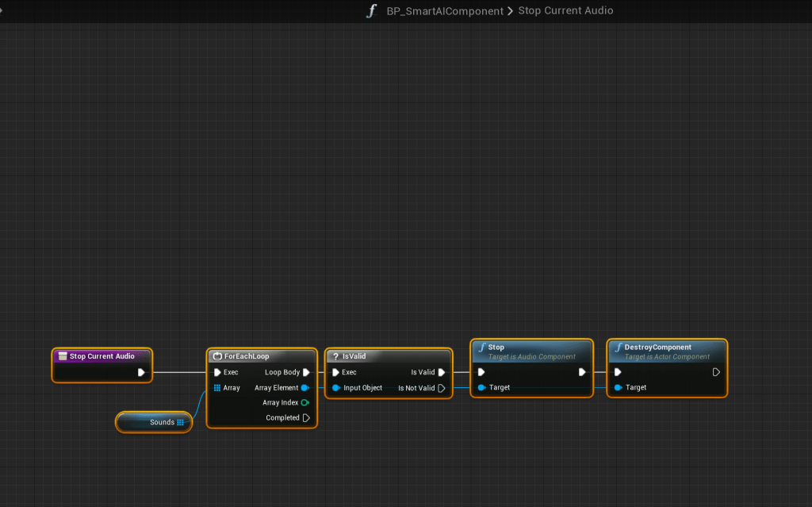Image resolution: width=812 pixels, height=507 pixels.
Task: Click the Array Index output pin
Action: [x=305, y=403]
